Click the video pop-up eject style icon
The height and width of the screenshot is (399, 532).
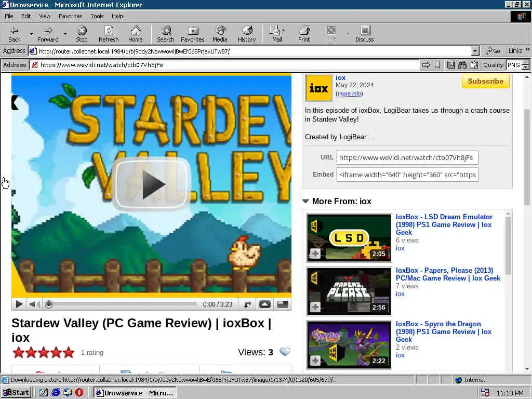265,304
